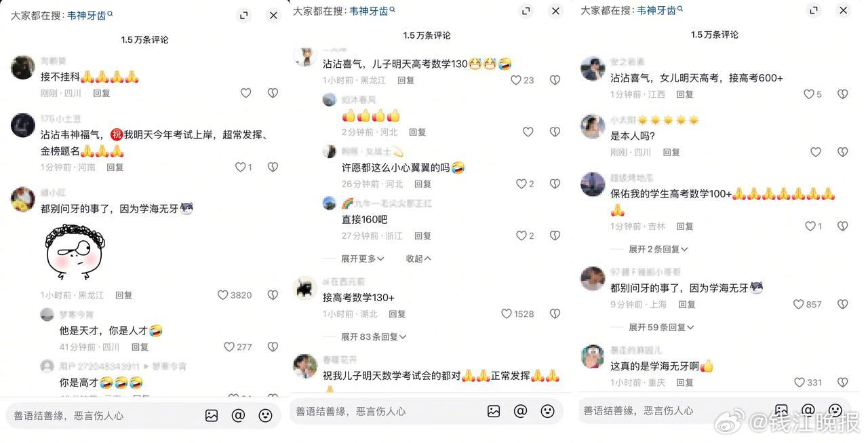Expand left panel comments to fullscreen
Screen dimensions: 868x443
coord(243,15)
